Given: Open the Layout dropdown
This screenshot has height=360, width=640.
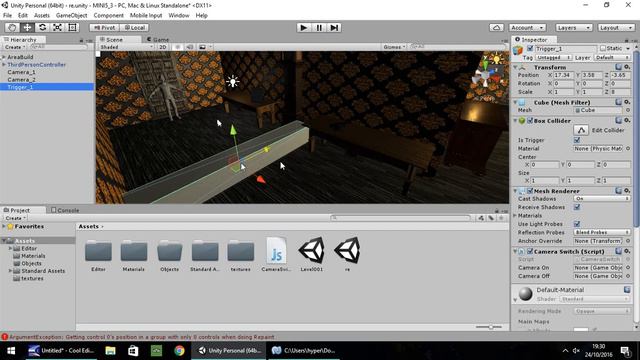Looking at the screenshot, I should [616, 27].
